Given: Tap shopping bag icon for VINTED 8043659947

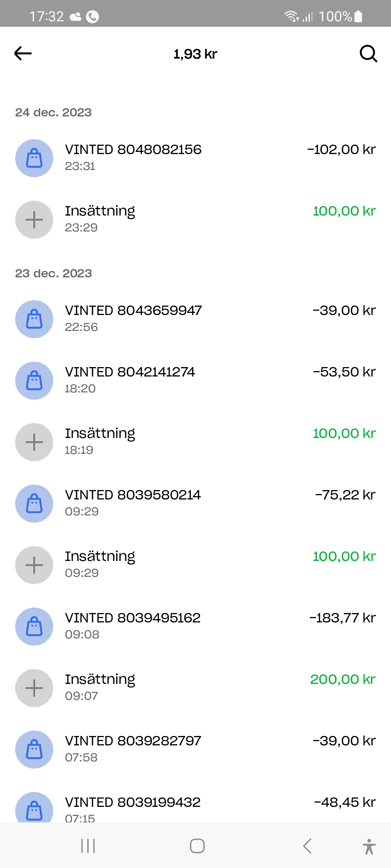Looking at the screenshot, I should (34, 319).
